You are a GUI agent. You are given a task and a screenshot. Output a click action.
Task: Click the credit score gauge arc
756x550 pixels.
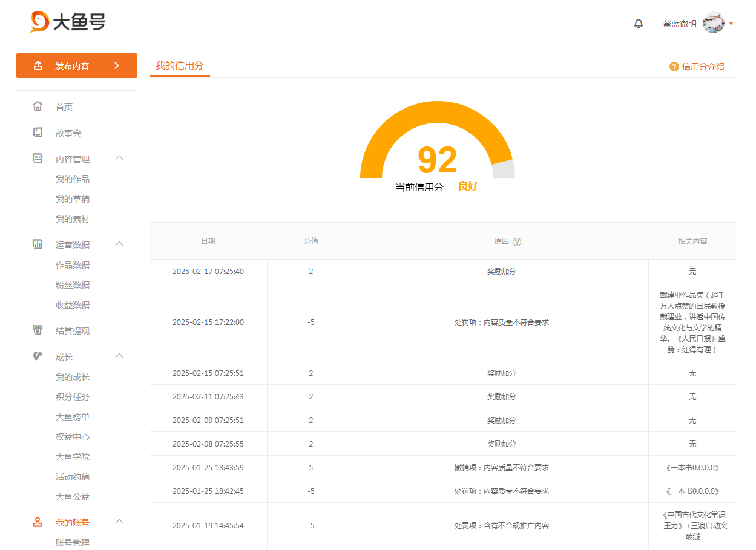438,113
